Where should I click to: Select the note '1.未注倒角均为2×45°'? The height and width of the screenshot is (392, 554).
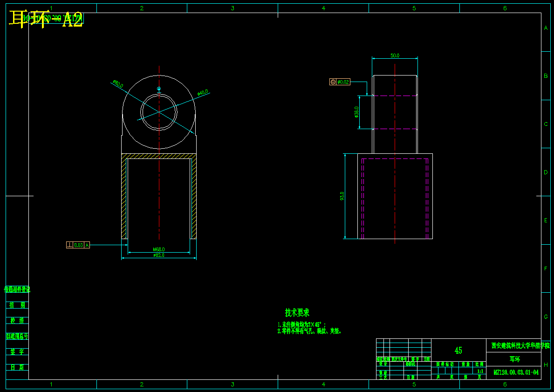coord(301,324)
